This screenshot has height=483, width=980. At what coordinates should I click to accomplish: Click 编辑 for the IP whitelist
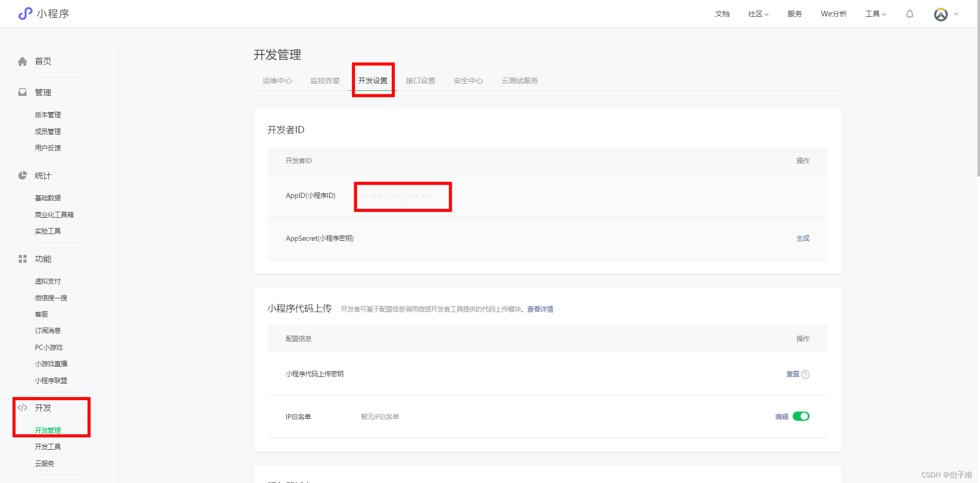pos(781,416)
